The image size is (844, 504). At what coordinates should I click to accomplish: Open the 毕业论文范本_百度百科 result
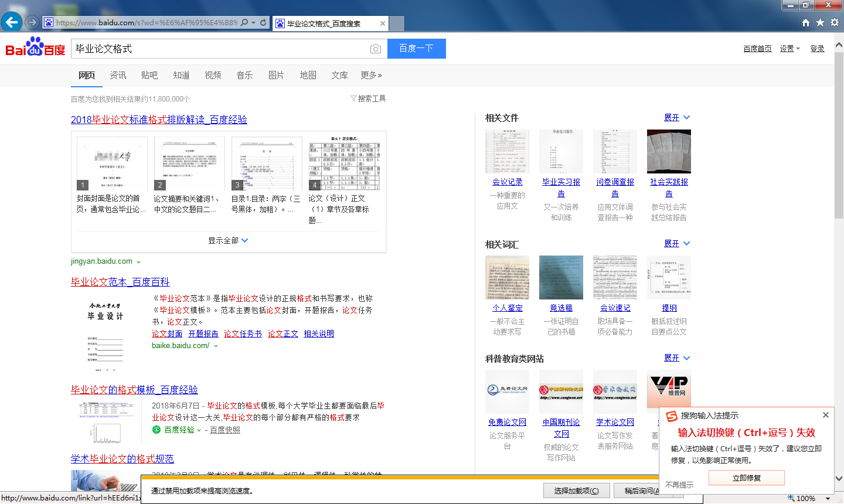pyautogui.click(x=120, y=282)
